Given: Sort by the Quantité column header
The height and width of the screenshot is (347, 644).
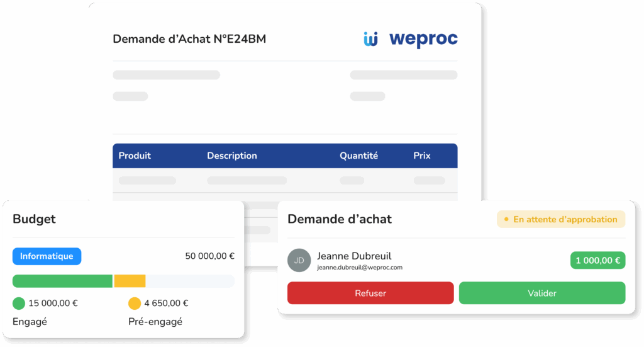Looking at the screenshot, I should pyautogui.click(x=358, y=156).
